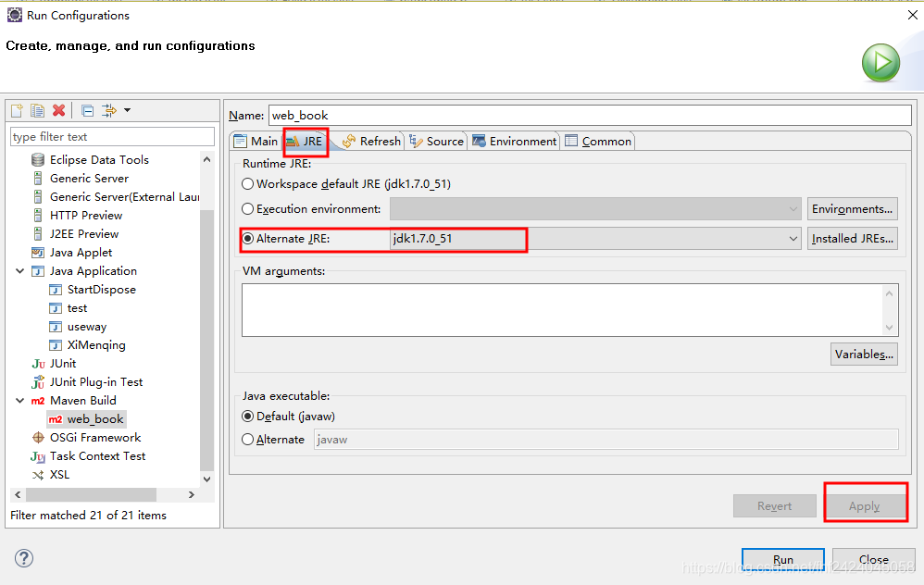
Task: Click the Apply button
Action: (865, 506)
